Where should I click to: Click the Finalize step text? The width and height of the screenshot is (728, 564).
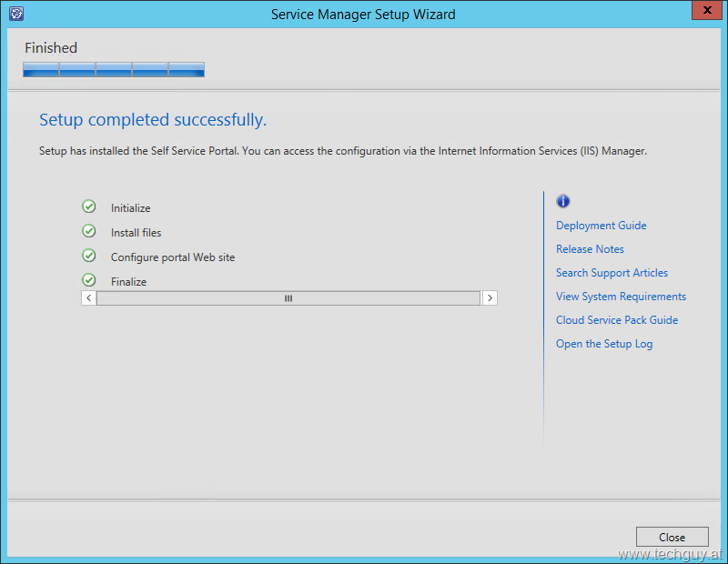click(x=128, y=282)
